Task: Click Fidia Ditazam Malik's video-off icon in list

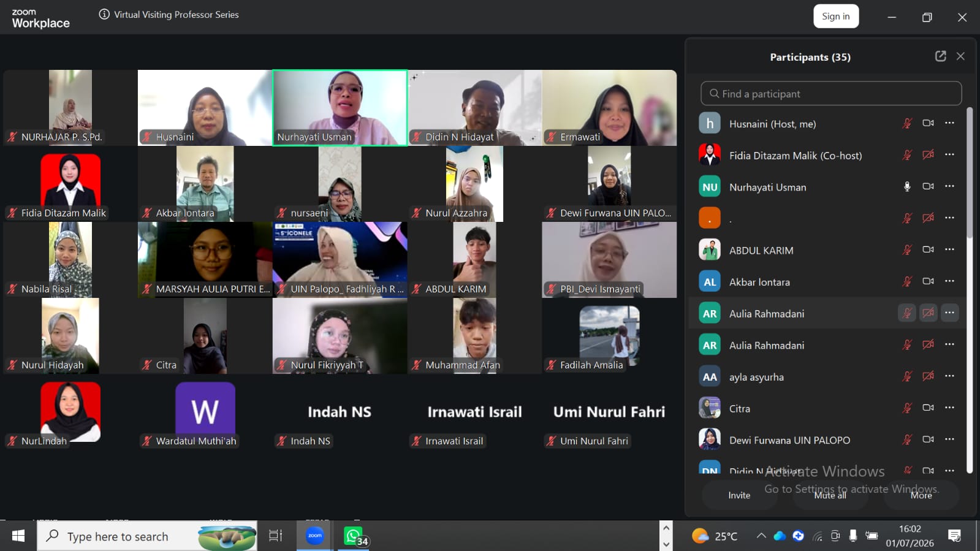Action: pyautogui.click(x=928, y=155)
